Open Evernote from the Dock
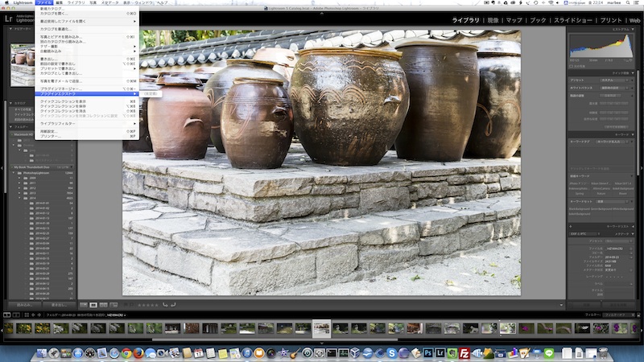This screenshot has width=644, height=362. [452, 353]
